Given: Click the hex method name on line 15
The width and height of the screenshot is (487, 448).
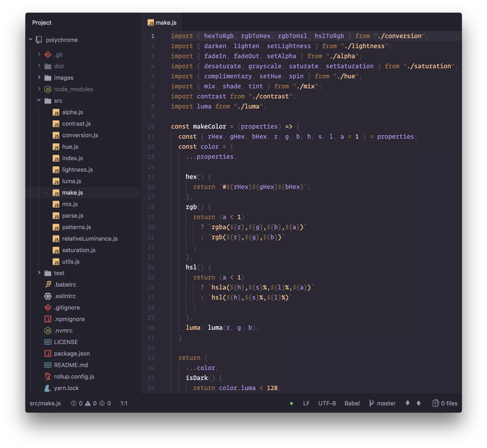Looking at the screenshot, I should coord(191,177).
